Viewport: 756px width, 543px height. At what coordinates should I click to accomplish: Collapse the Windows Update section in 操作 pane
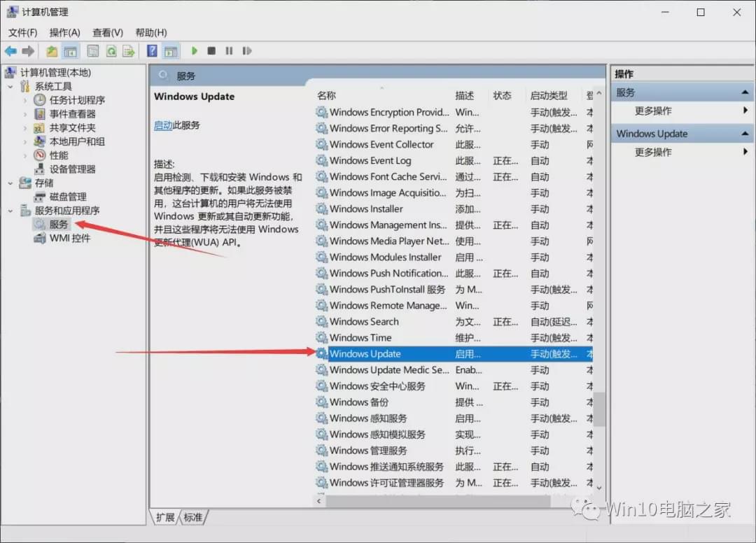click(x=745, y=134)
